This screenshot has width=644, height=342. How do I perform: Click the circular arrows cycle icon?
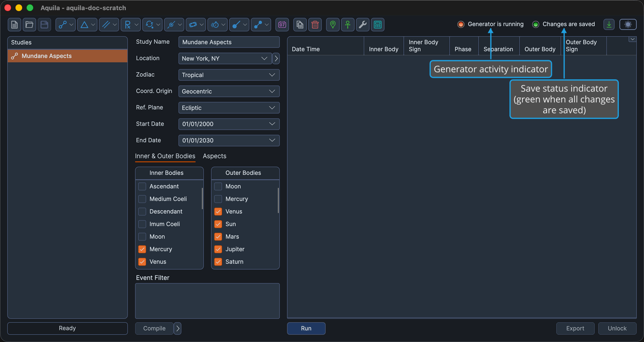tap(149, 25)
